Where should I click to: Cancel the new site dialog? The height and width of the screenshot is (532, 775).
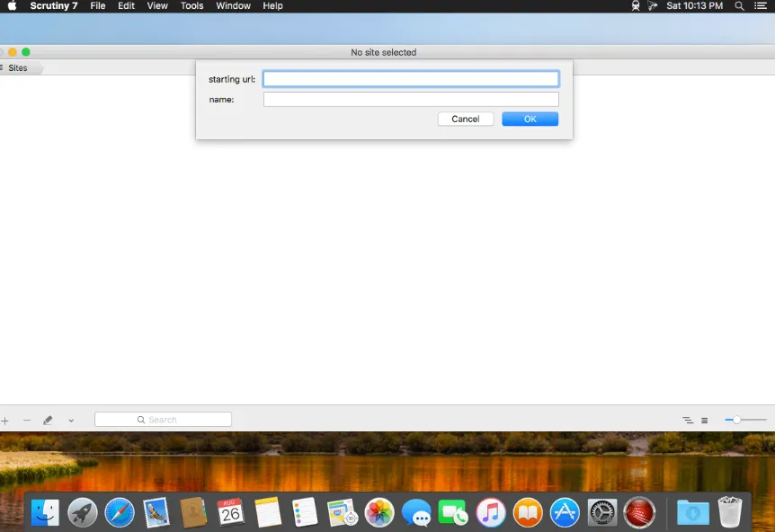466,119
